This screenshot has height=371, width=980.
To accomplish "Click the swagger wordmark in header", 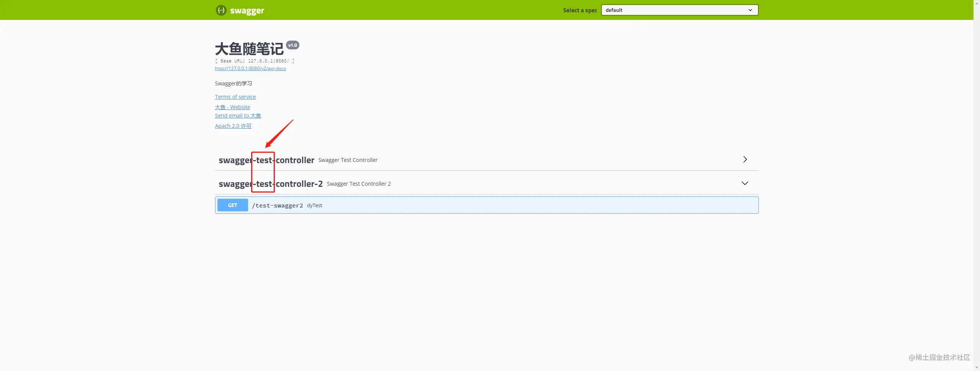I will 247,11.
